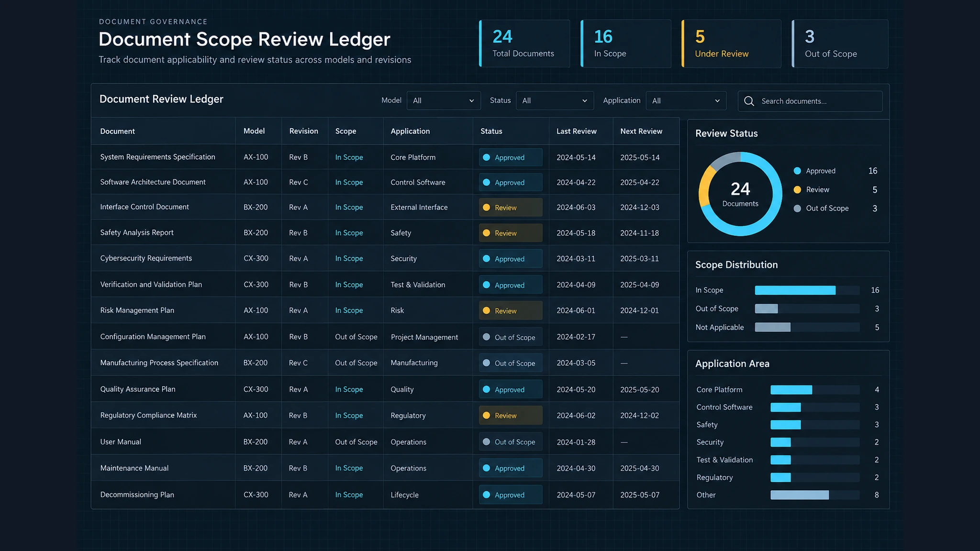The image size is (980, 551).
Task: Click Out of Scope badge for User Manual
Action: (511, 442)
